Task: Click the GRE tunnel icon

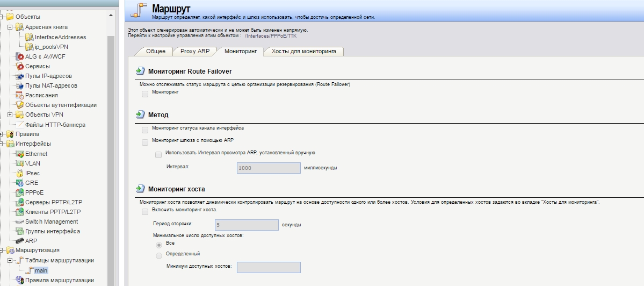Action: click(x=19, y=183)
